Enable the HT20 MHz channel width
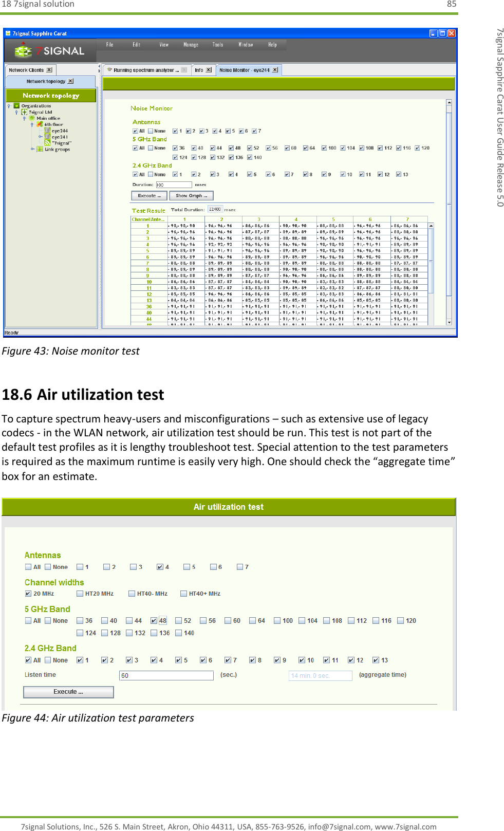This screenshot has width=504, height=831. (x=80, y=594)
